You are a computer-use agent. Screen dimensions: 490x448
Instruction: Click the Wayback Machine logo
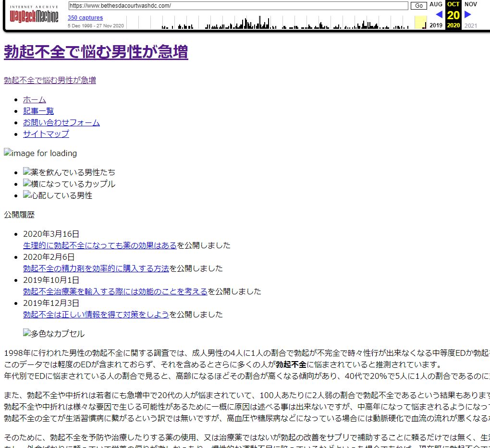[34, 15]
